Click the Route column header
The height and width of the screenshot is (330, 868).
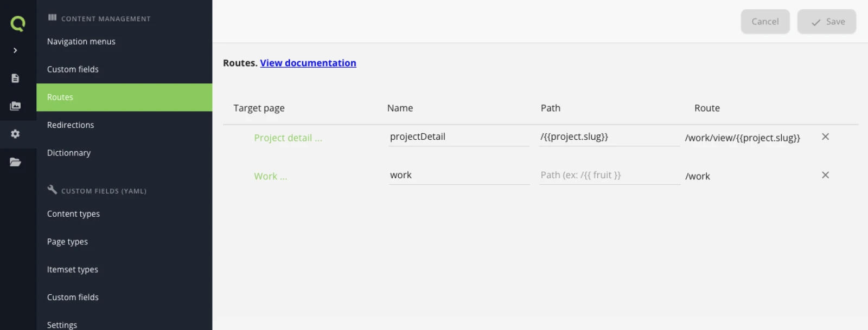click(707, 108)
